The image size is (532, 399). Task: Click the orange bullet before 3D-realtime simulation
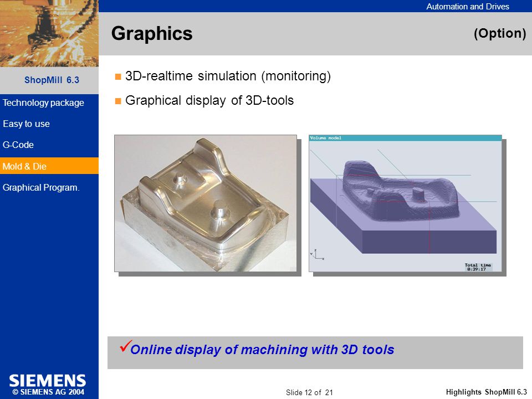click(118, 76)
